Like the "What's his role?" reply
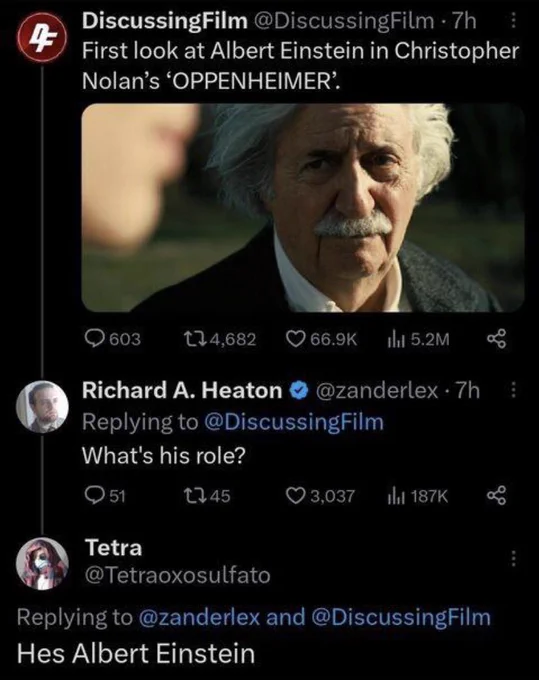 click(x=296, y=495)
